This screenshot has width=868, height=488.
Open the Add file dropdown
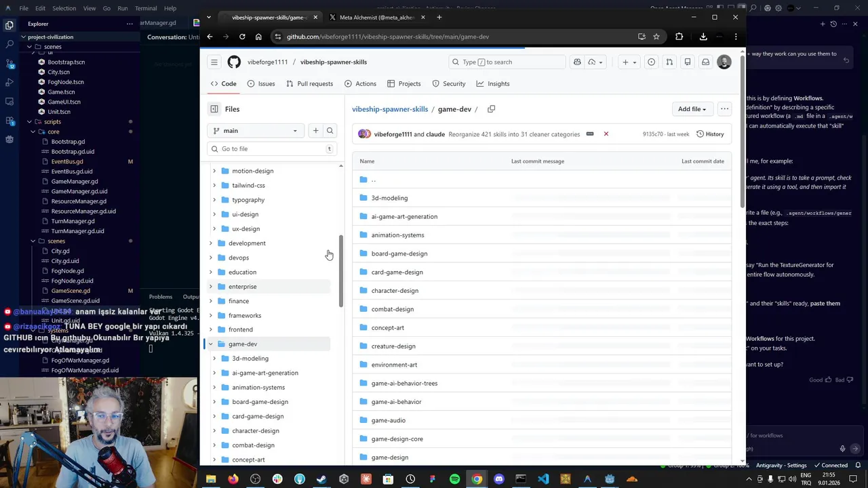[692, 109]
